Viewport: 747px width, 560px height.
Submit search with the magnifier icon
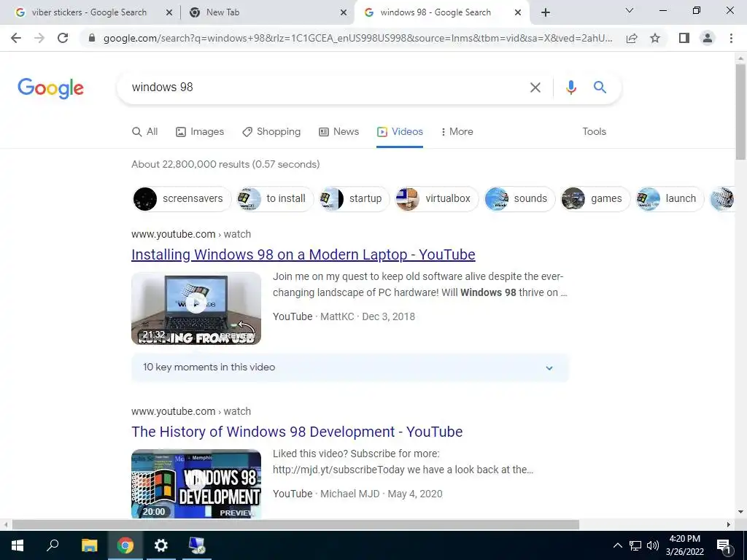coord(600,87)
